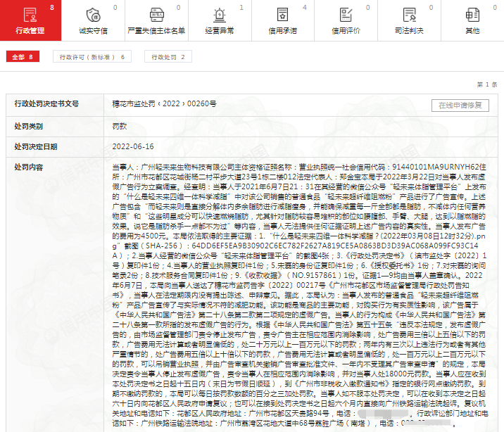Select the 信用评价 icon
The height and width of the screenshot is (432, 504).
click(345, 15)
